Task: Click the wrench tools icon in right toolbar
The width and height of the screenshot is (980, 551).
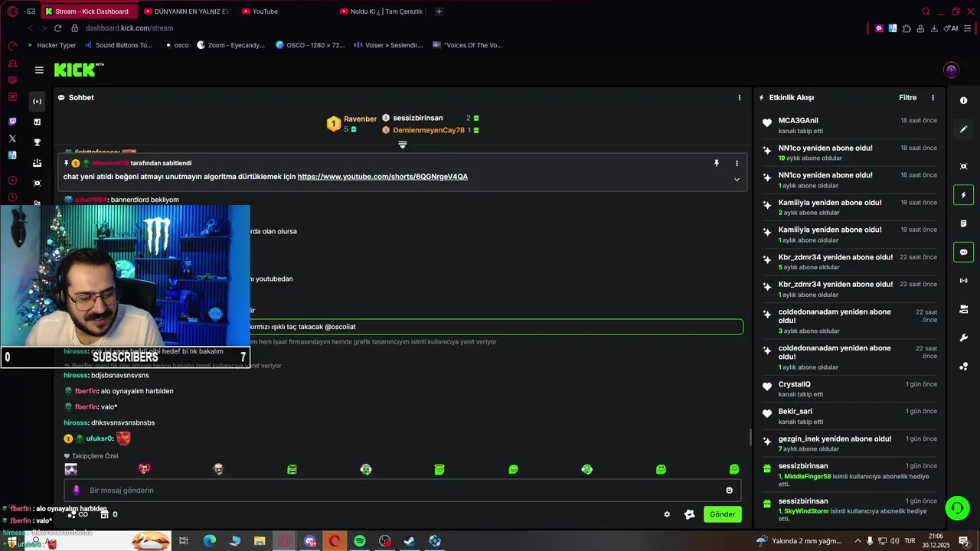Action: point(963,337)
